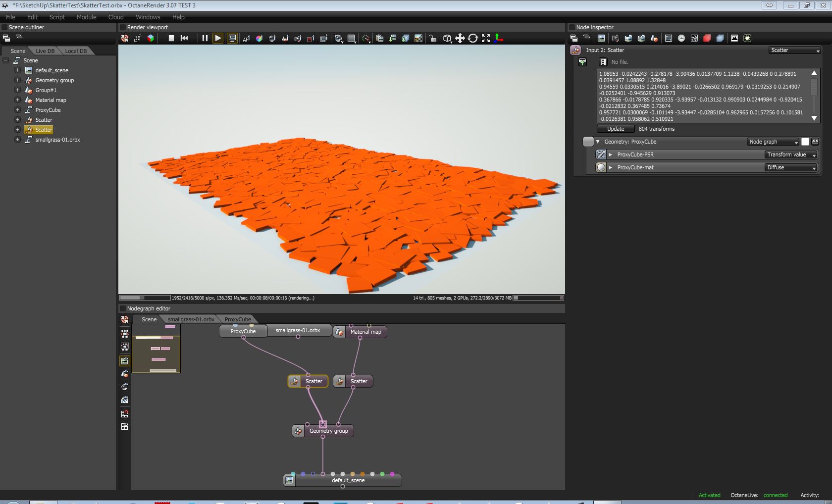Click the red cube icon in Node inspector

click(707, 38)
